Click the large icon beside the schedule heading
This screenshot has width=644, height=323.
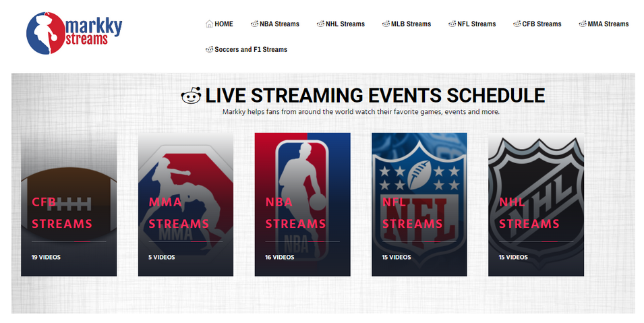coord(192,96)
